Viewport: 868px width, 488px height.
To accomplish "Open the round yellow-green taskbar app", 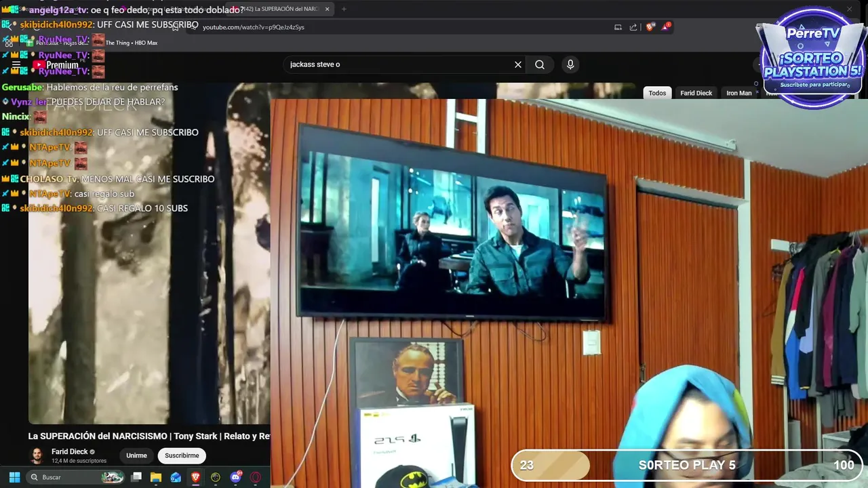I will [216, 477].
